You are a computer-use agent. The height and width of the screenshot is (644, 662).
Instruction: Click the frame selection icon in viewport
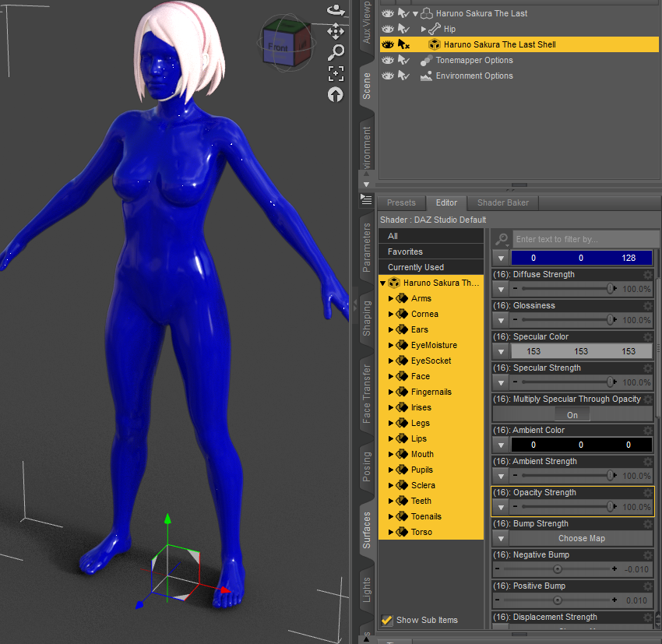(336, 73)
